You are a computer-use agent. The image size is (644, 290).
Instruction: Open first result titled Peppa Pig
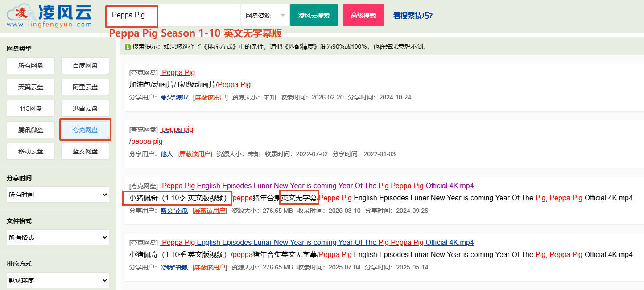pos(178,73)
